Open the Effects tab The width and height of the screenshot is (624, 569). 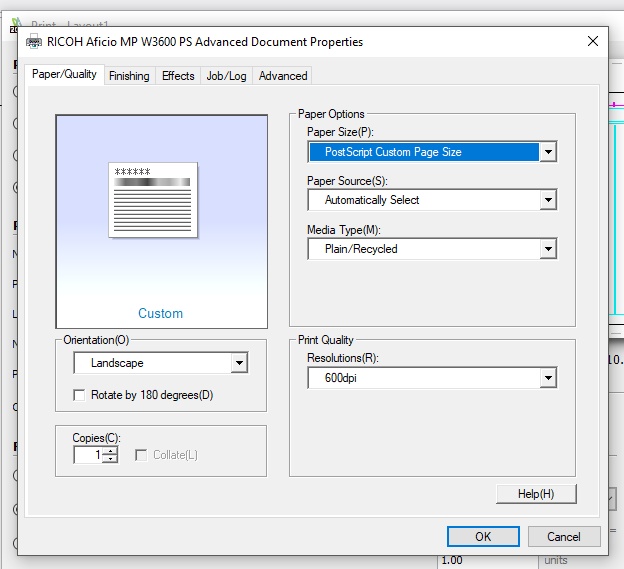178,76
